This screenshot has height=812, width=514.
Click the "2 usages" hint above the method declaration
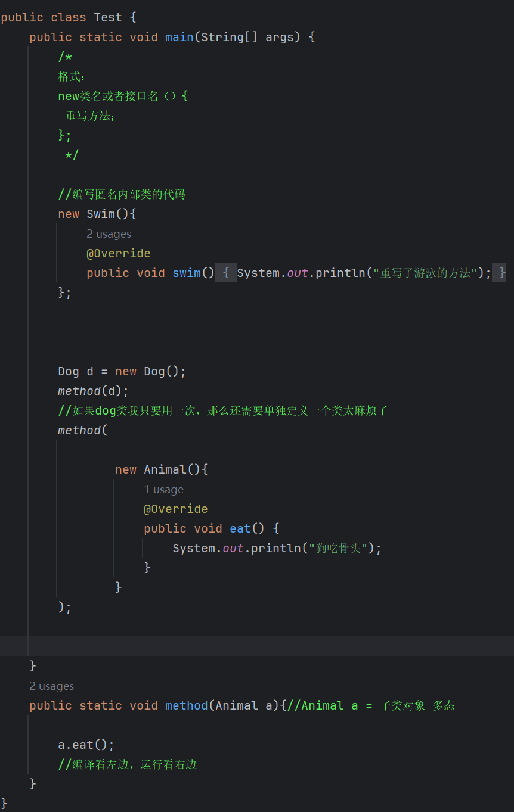click(x=51, y=686)
